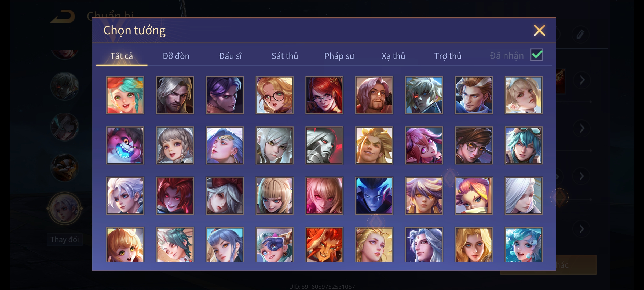Toggle the Đã nhận checkbox

coord(536,55)
